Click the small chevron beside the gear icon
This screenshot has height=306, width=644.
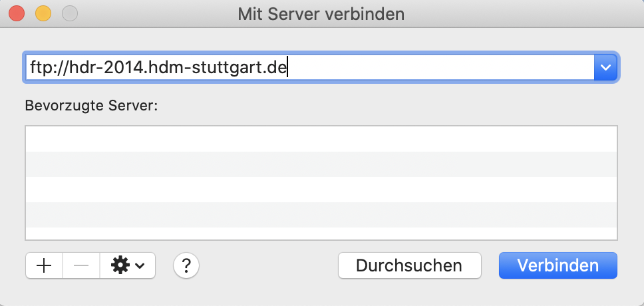(140, 265)
